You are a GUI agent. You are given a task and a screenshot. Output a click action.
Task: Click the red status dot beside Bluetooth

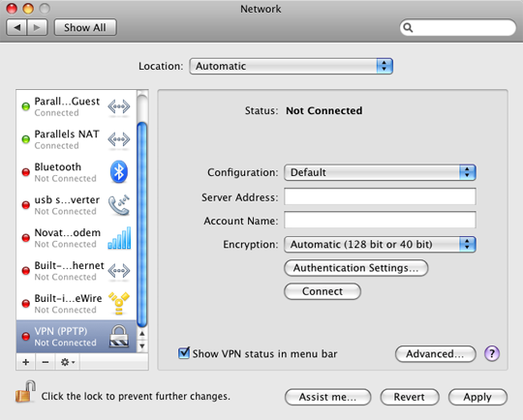tap(26, 172)
